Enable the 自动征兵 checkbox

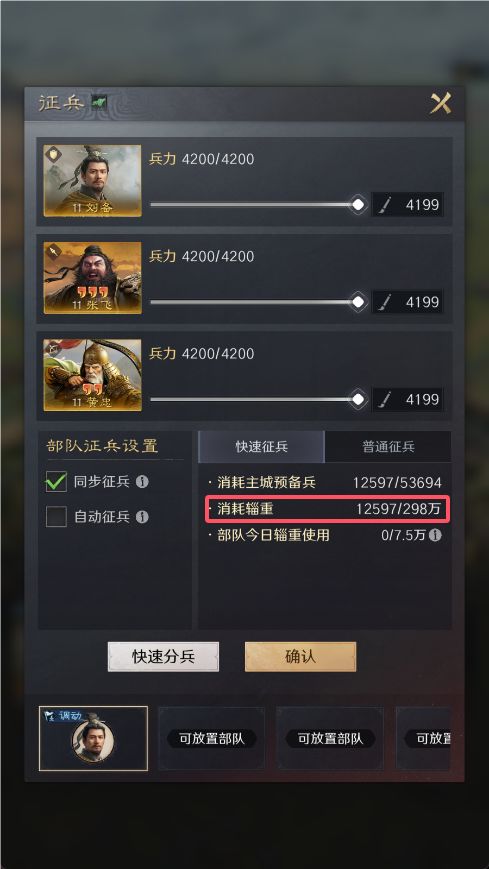coord(56,517)
